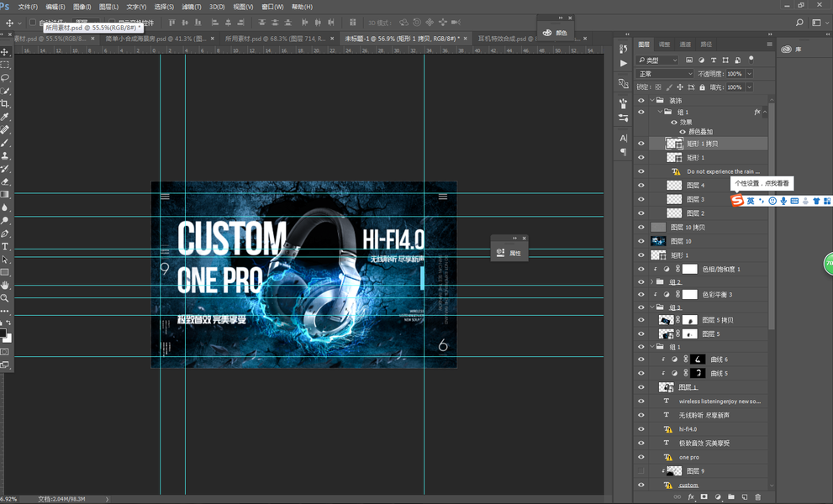Select the Clone Stamp tool
Screen dimensions: 833x504
(x=5, y=155)
